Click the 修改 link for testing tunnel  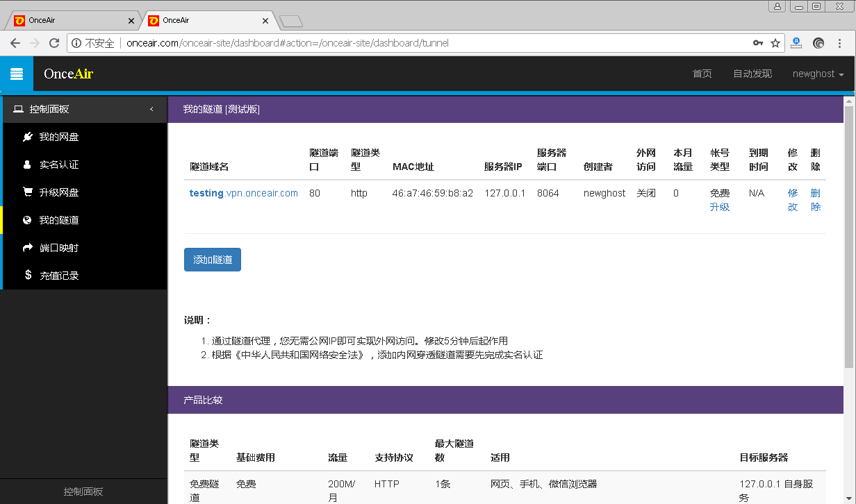793,200
